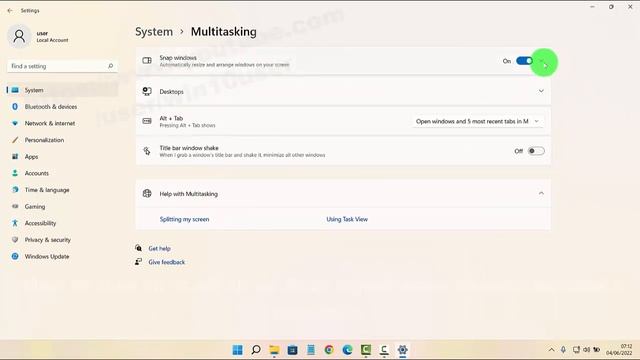Click the Alt + Tab keyboard icon
This screenshot has width=640, height=360.
[147, 121]
